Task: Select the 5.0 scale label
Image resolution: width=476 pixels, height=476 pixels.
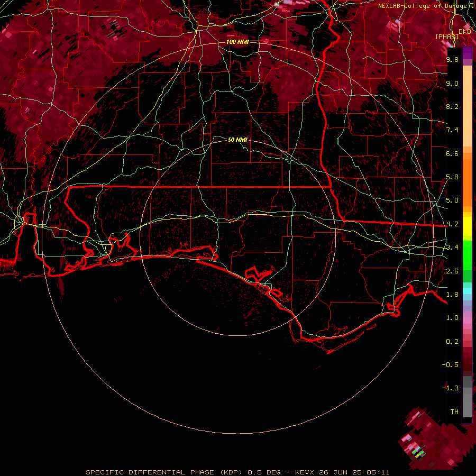Action: (x=452, y=200)
